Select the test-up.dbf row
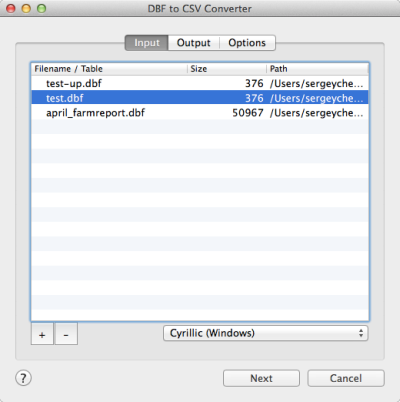 (200, 83)
